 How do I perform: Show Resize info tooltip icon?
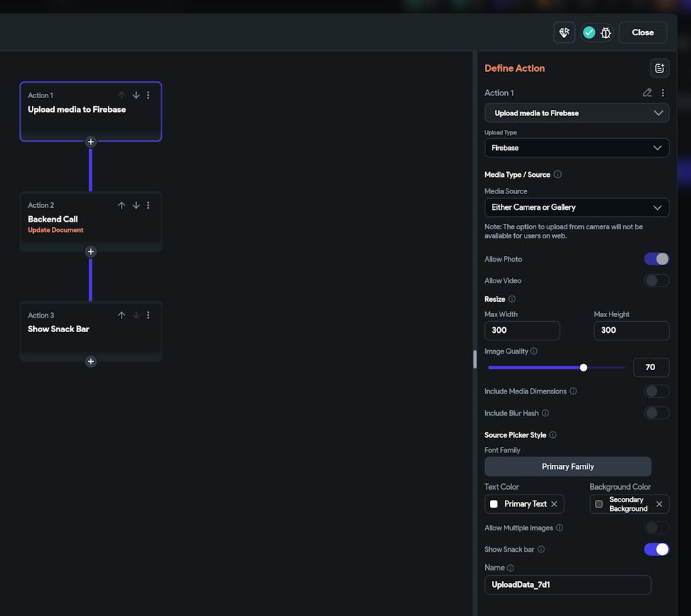point(511,299)
